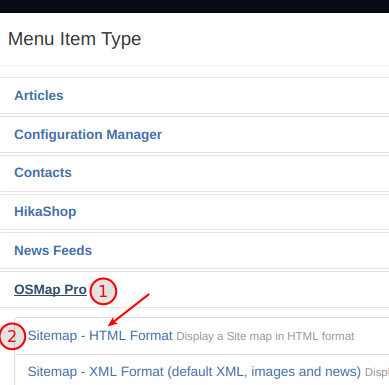
Task: Click the Menu Item Type heading
Action: pyautogui.click(x=75, y=39)
